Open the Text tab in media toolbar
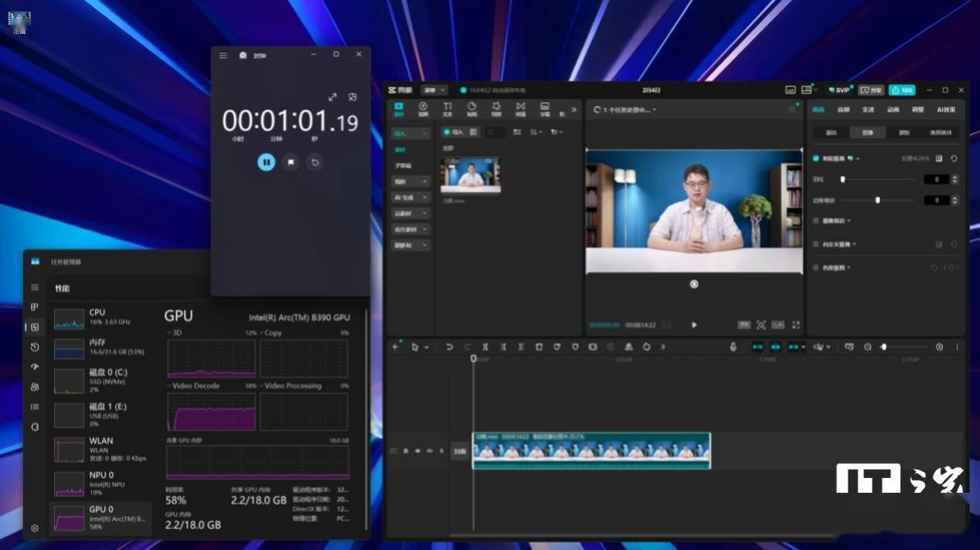The image size is (980, 550). 447,109
